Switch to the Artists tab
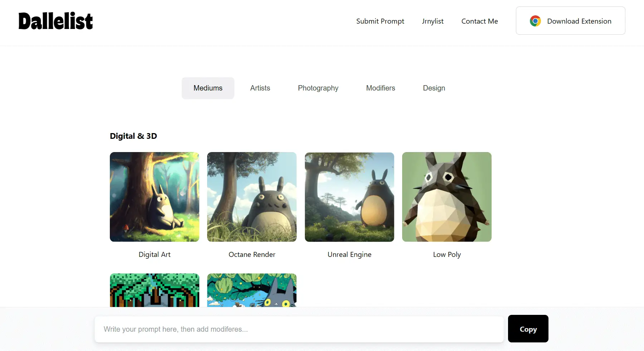The height and width of the screenshot is (351, 644). click(x=260, y=88)
